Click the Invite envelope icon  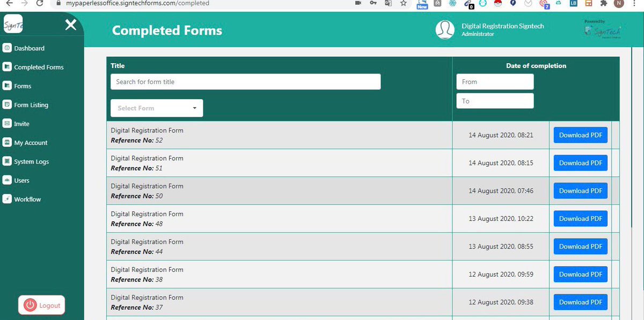click(7, 123)
